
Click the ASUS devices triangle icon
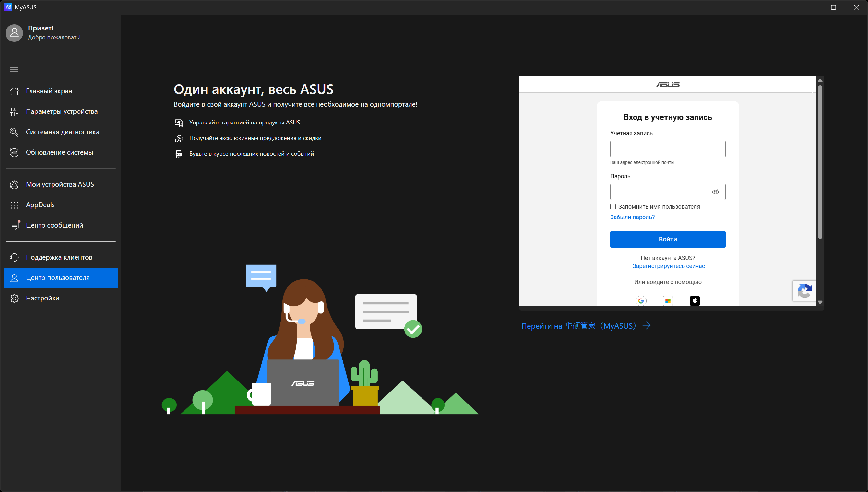pyautogui.click(x=14, y=184)
